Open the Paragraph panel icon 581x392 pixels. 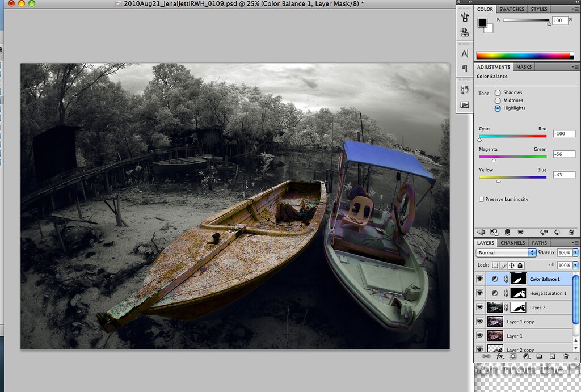click(x=465, y=68)
